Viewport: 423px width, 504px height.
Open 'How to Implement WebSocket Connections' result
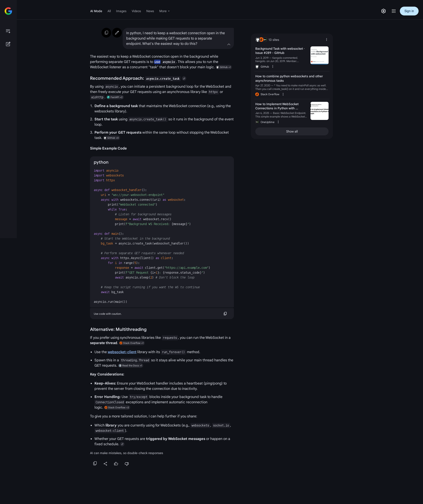pyautogui.click(x=277, y=106)
